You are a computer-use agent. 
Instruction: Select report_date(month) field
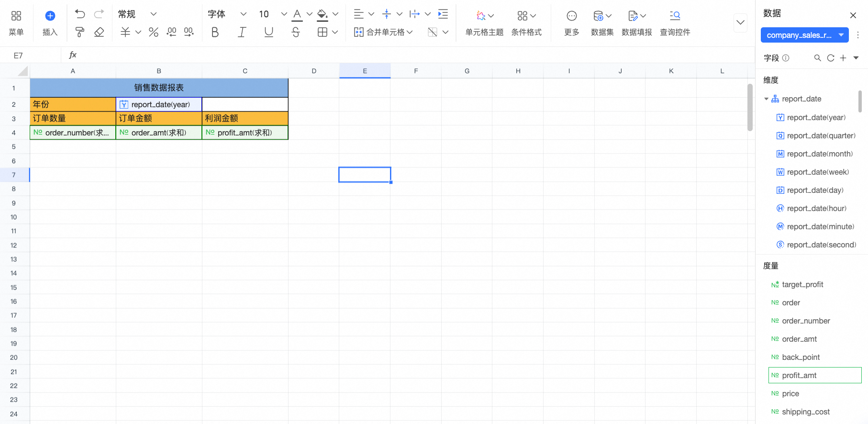point(814,154)
